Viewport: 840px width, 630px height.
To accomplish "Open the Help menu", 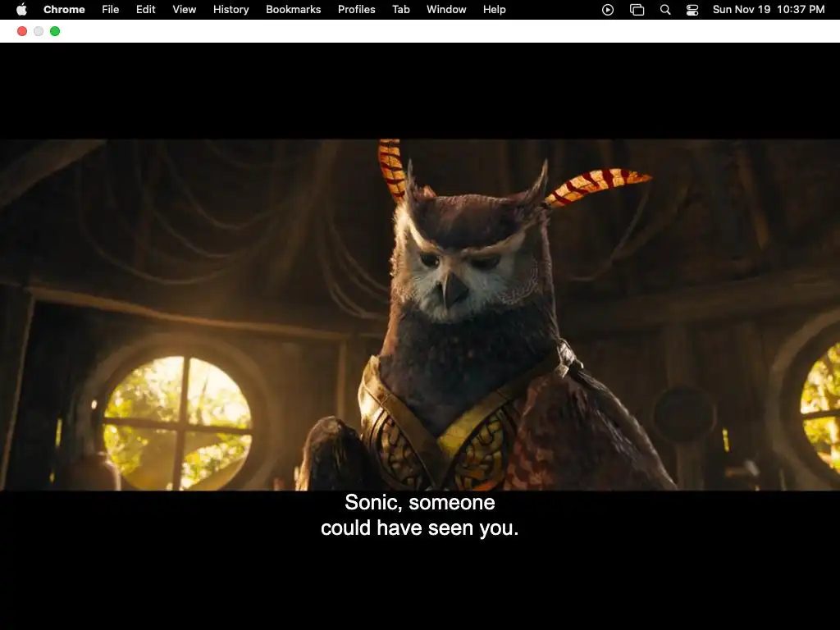I will (494, 10).
